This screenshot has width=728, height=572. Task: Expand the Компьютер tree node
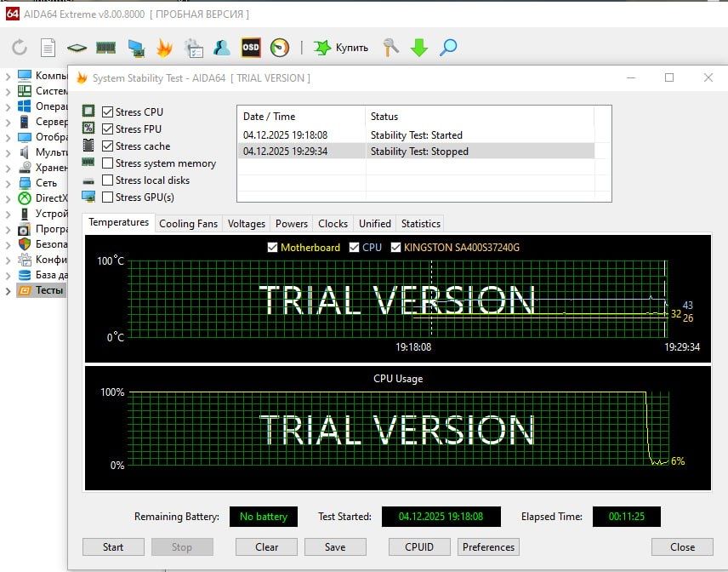click(8, 76)
